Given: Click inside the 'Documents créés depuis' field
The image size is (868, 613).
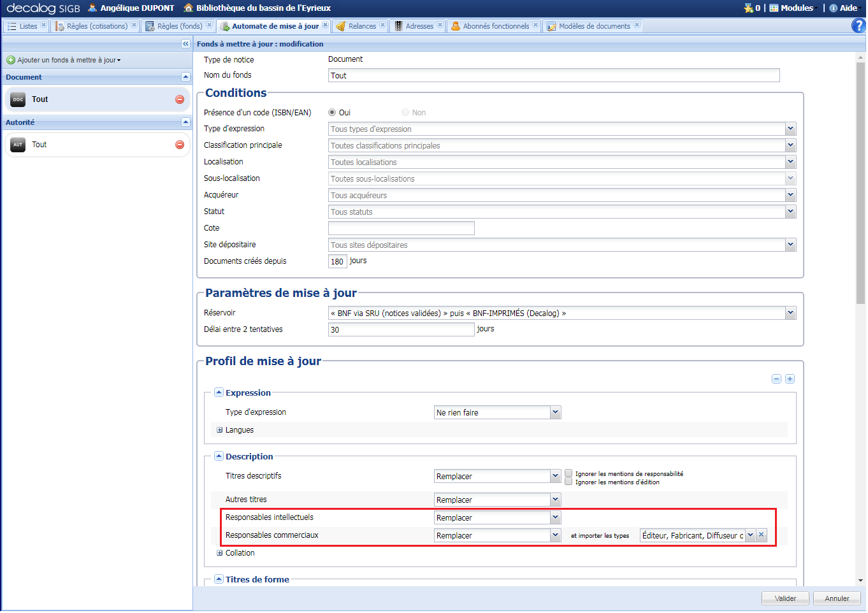Looking at the screenshot, I should pyautogui.click(x=337, y=261).
